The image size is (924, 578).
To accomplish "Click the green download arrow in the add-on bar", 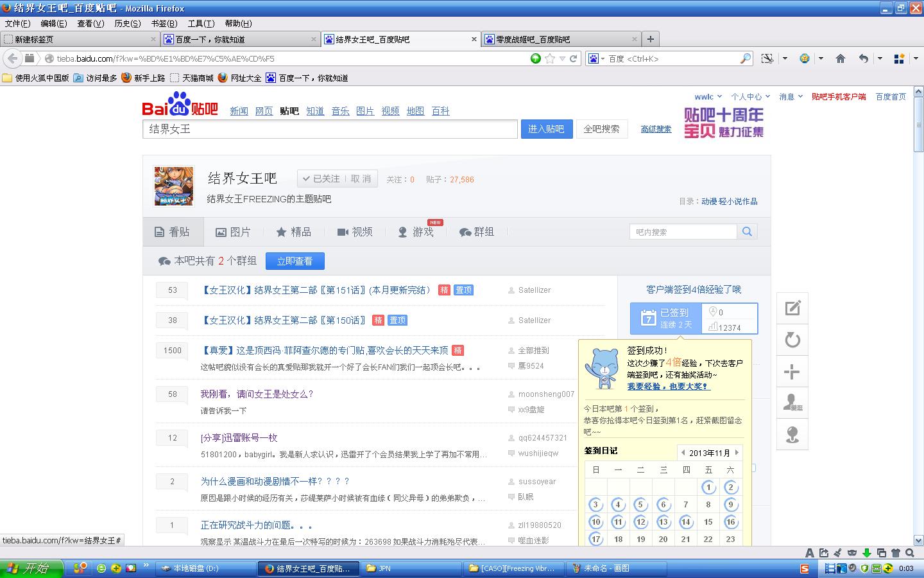I will pos(867,552).
